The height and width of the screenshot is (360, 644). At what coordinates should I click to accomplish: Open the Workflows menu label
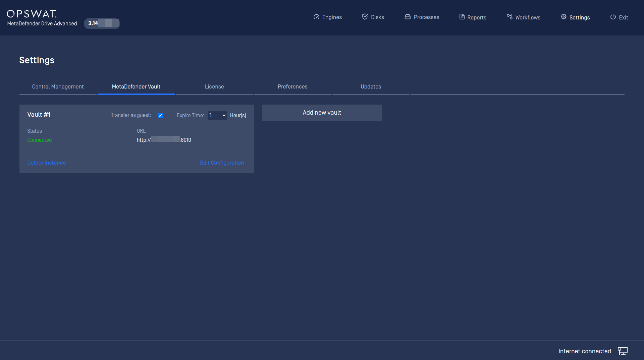(x=528, y=17)
